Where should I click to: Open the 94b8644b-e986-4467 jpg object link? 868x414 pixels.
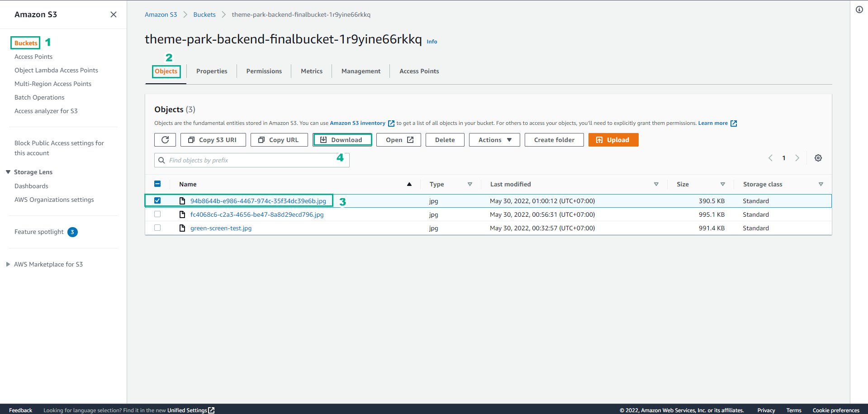coord(258,201)
